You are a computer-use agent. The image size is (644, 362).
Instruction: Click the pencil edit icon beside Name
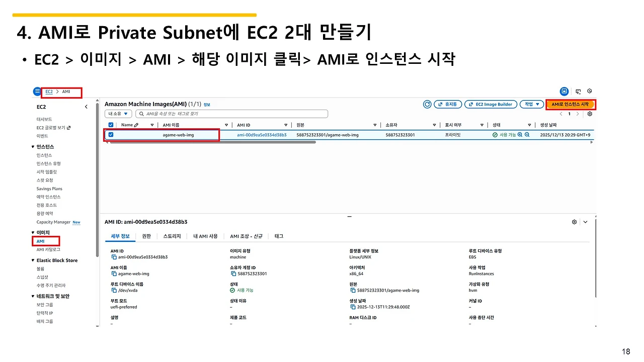tap(136, 125)
